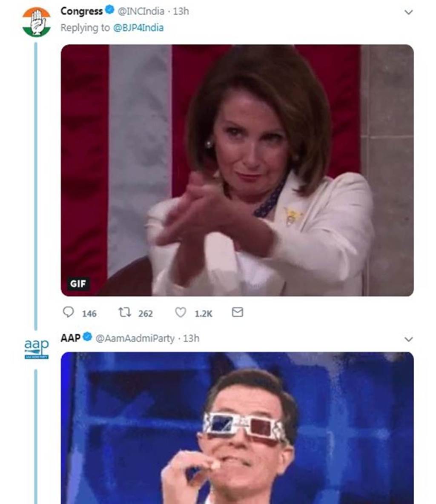
Task: Click the GIF label badge
Action: (78, 283)
